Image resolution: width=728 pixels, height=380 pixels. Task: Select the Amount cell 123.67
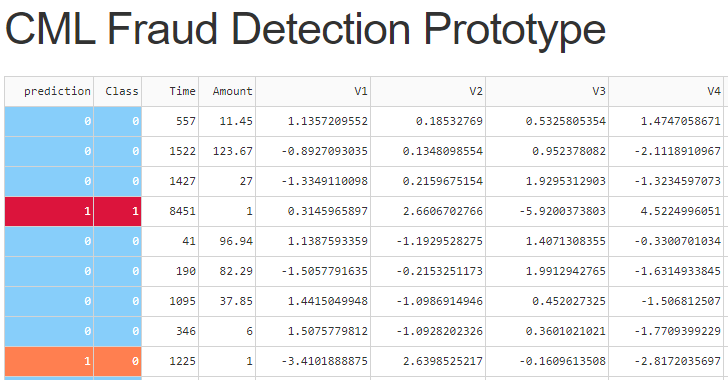[x=227, y=151]
